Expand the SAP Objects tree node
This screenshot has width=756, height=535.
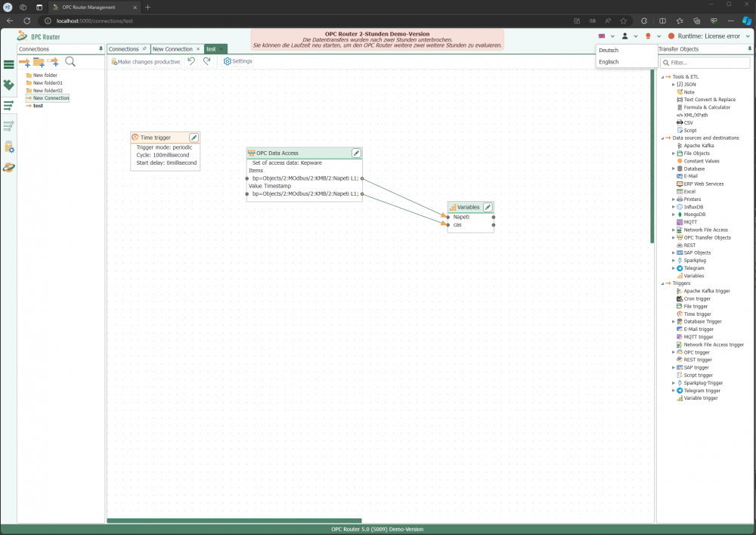pos(674,252)
